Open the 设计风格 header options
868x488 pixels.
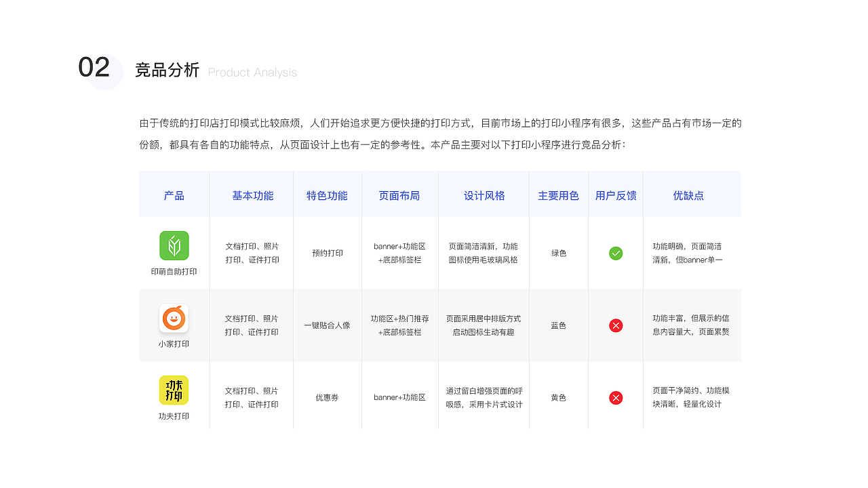pos(484,195)
